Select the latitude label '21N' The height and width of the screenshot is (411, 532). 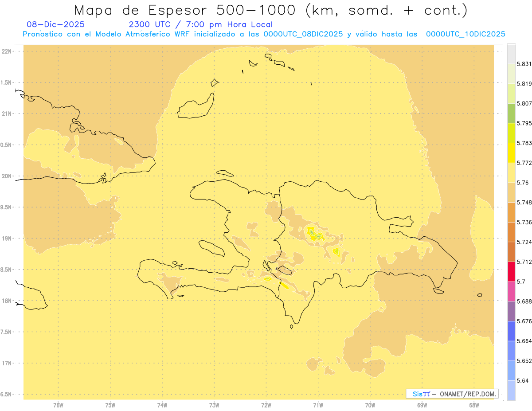pyautogui.click(x=6, y=114)
